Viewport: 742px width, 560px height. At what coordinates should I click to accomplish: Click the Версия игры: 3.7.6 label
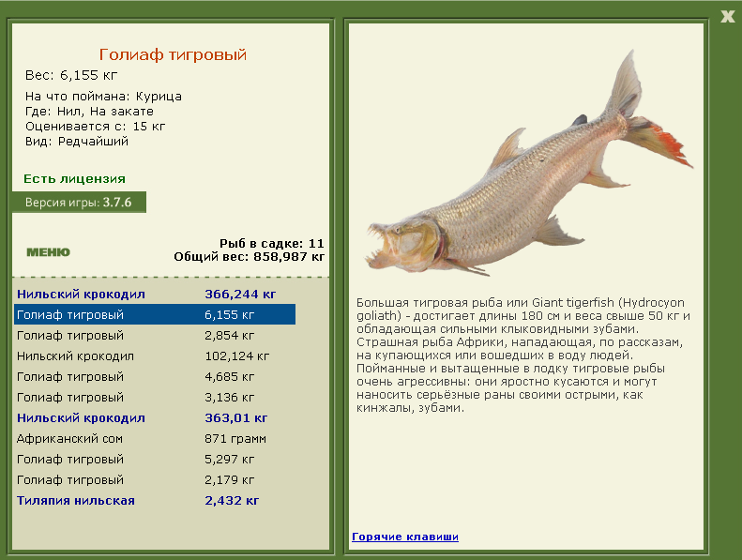click(x=79, y=202)
